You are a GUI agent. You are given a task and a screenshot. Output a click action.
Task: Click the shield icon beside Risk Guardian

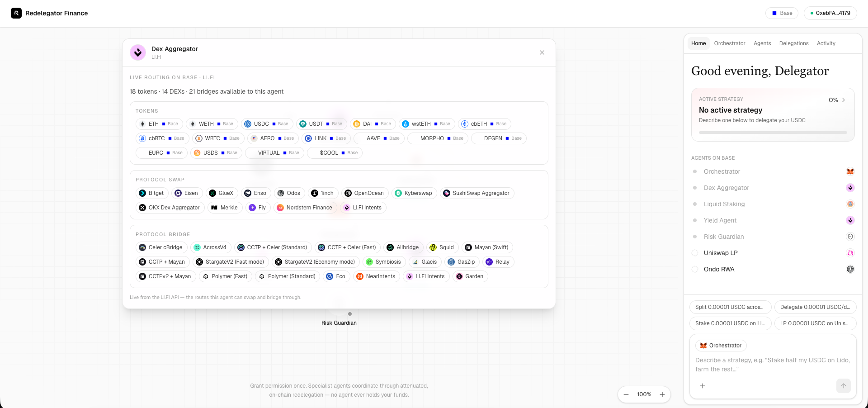click(850, 237)
